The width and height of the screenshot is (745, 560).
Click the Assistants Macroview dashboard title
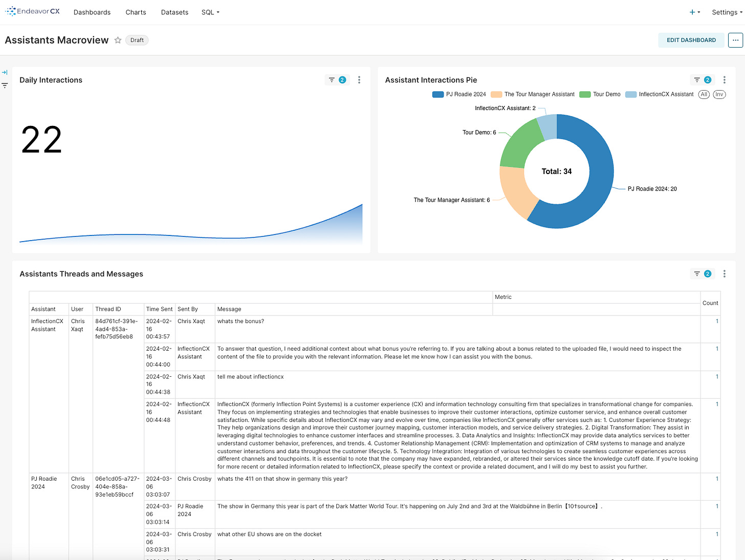click(57, 40)
